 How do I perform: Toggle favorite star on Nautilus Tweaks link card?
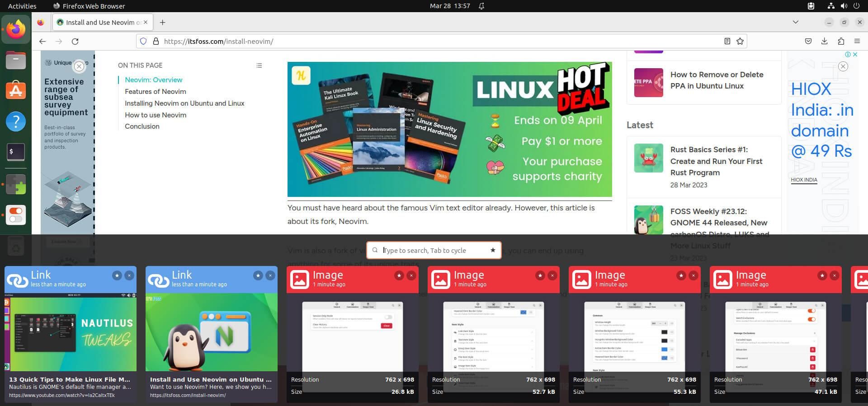click(x=117, y=275)
